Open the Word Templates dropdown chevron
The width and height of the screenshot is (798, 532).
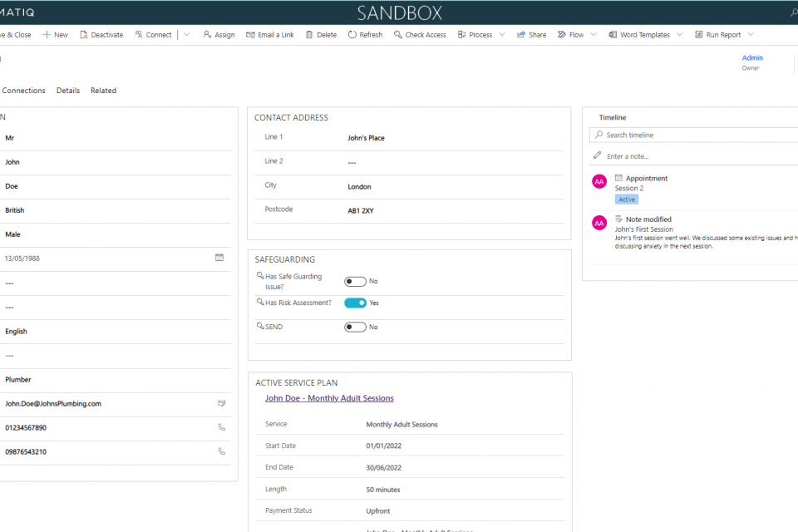click(679, 35)
